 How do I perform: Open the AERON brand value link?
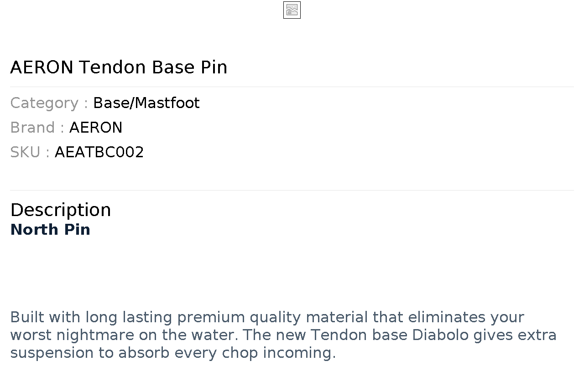click(x=96, y=128)
